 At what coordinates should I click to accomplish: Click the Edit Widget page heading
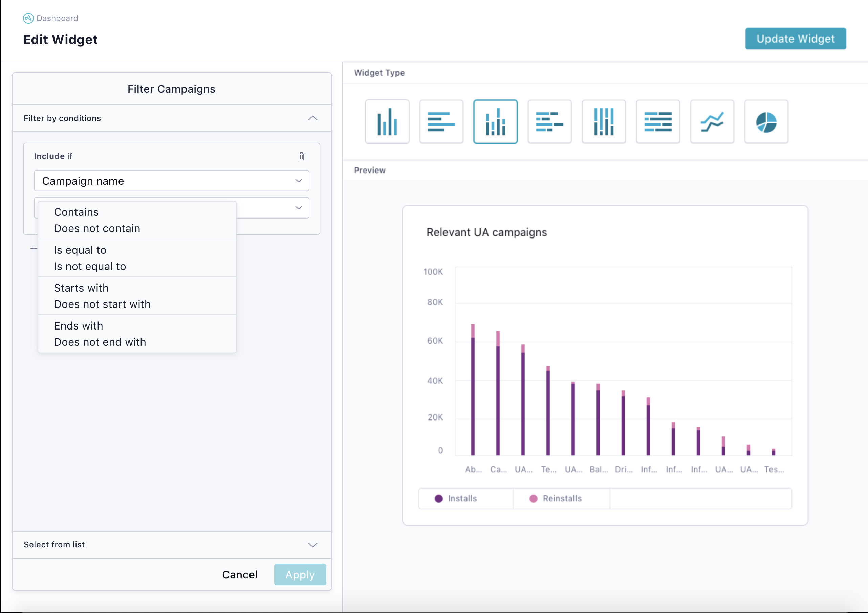coord(61,40)
